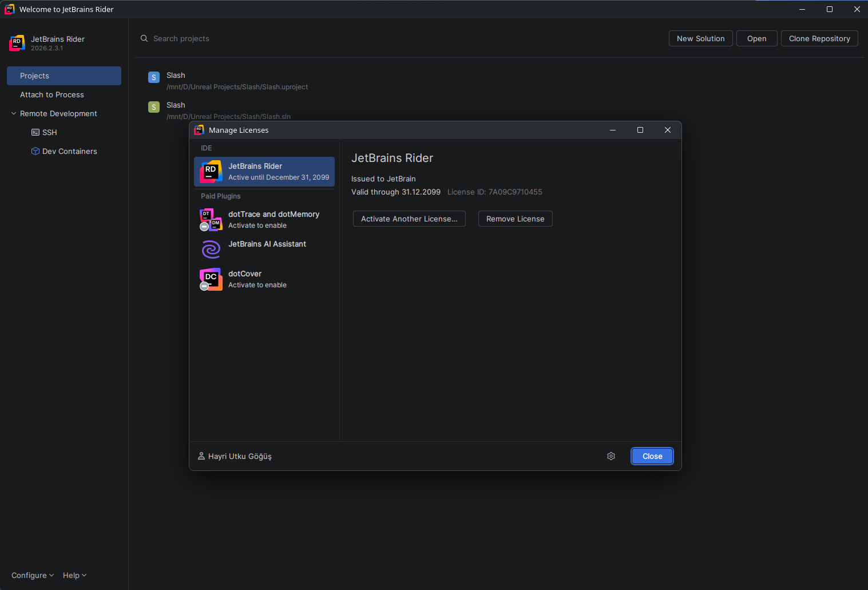Click the search magnifier icon

(144, 38)
